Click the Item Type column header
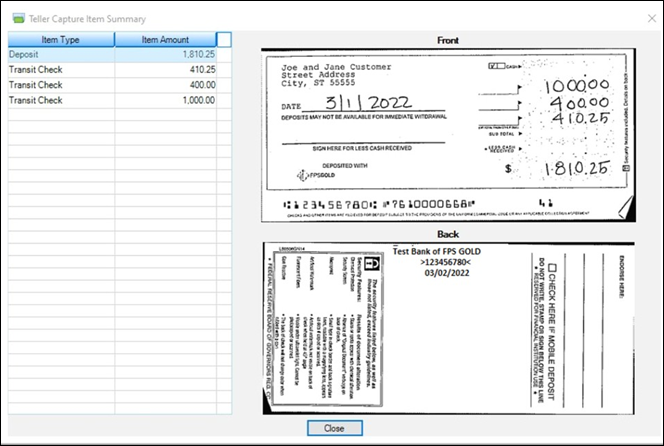The height and width of the screenshot is (446, 664). click(61, 40)
